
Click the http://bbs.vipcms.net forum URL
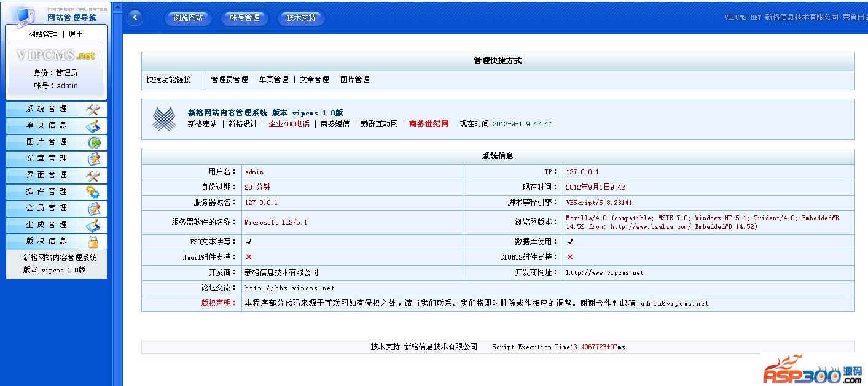289,288
